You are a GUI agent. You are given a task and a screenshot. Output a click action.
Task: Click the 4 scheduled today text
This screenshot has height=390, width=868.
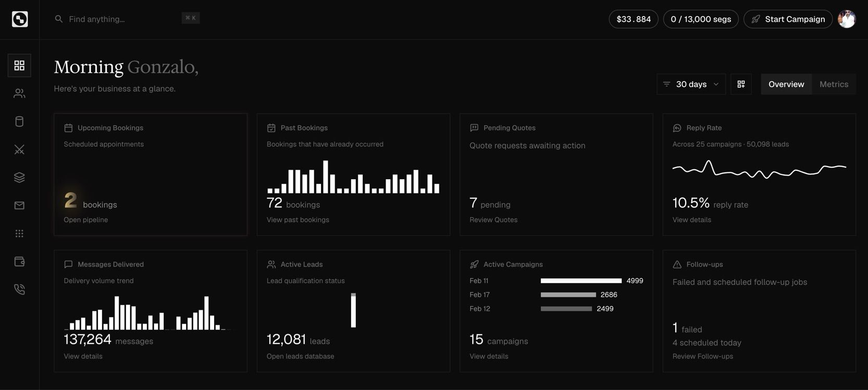point(707,343)
